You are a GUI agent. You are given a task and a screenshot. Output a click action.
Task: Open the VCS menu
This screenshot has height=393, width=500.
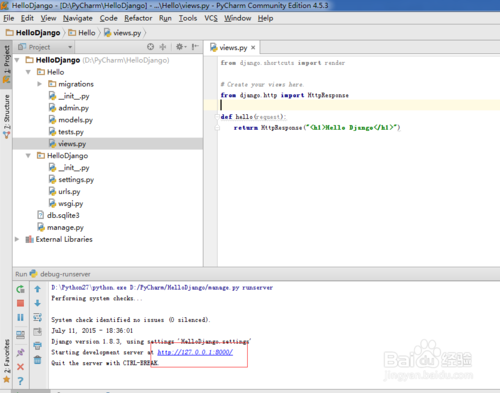click(211, 18)
